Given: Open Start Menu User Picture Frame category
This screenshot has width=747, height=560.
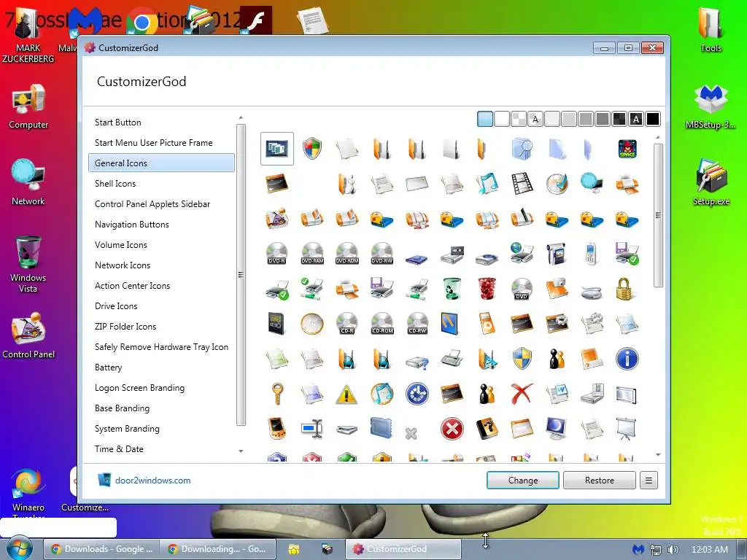Looking at the screenshot, I should pos(153,143).
